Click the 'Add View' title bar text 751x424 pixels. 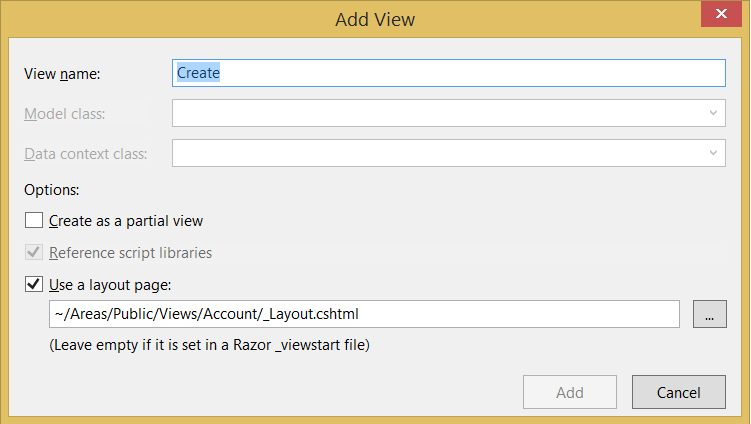(x=376, y=18)
